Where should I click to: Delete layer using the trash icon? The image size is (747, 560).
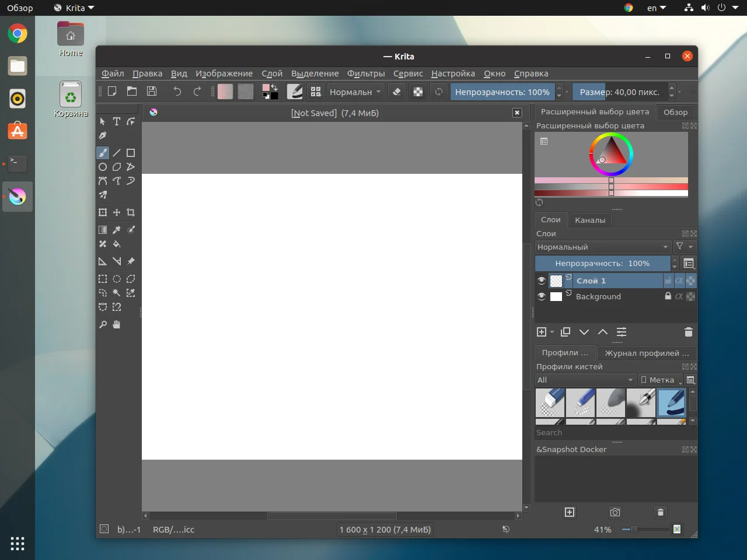pos(688,332)
